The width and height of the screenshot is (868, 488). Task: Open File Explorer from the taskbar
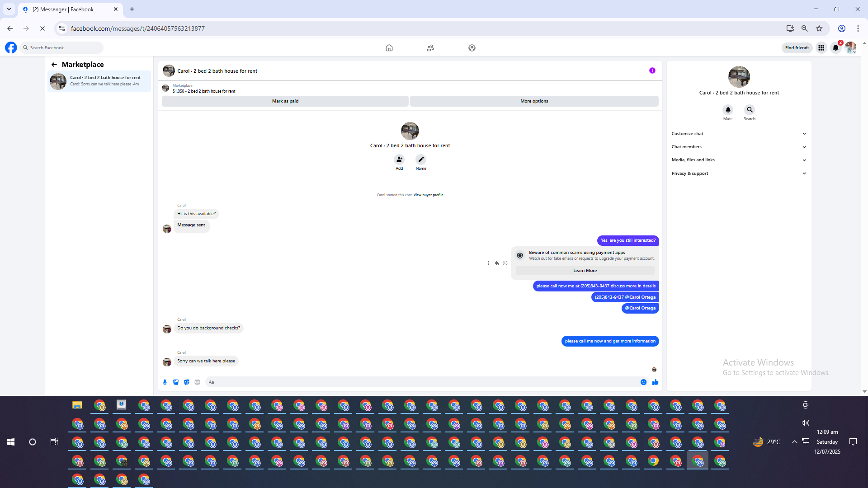coord(77,405)
